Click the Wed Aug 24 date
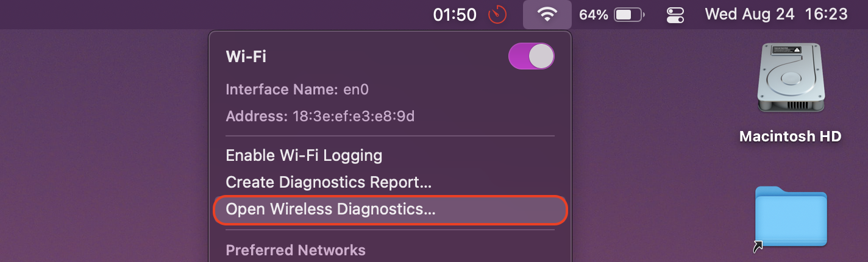The height and width of the screenshot is (262, 868). coord(750,14)
